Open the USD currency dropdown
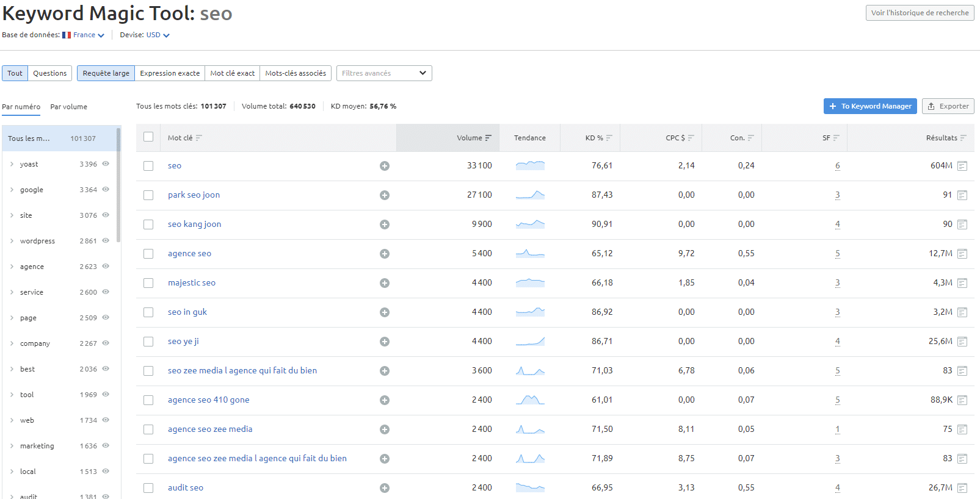980x499 pixels. [158, 35]
